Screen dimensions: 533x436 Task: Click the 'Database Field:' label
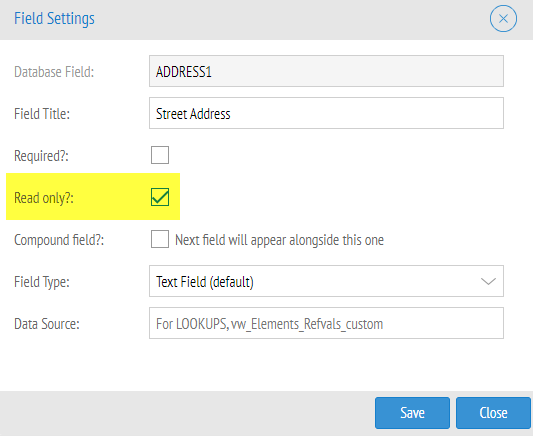tap(54, 72)
